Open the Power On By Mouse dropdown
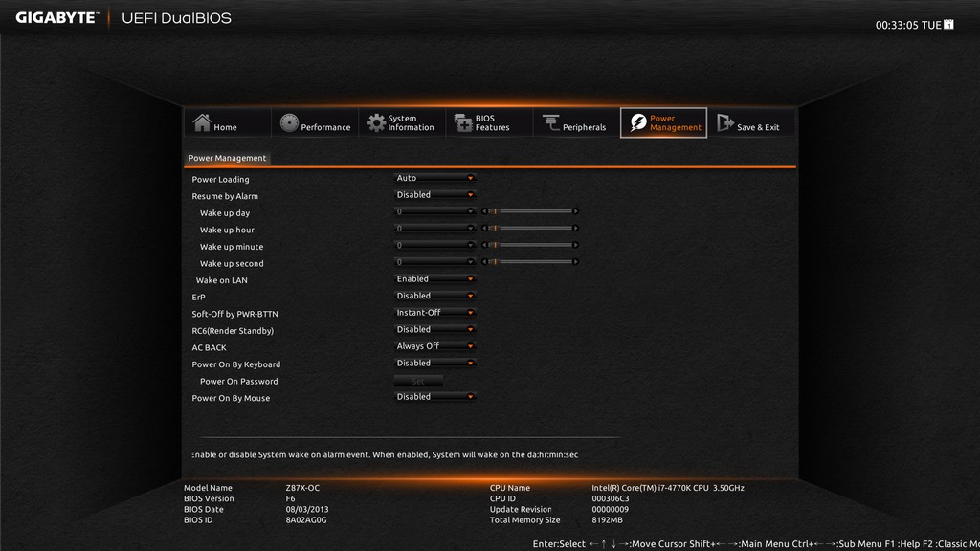The height and width of the screenshot is (551, 980). tap(435, 397)
